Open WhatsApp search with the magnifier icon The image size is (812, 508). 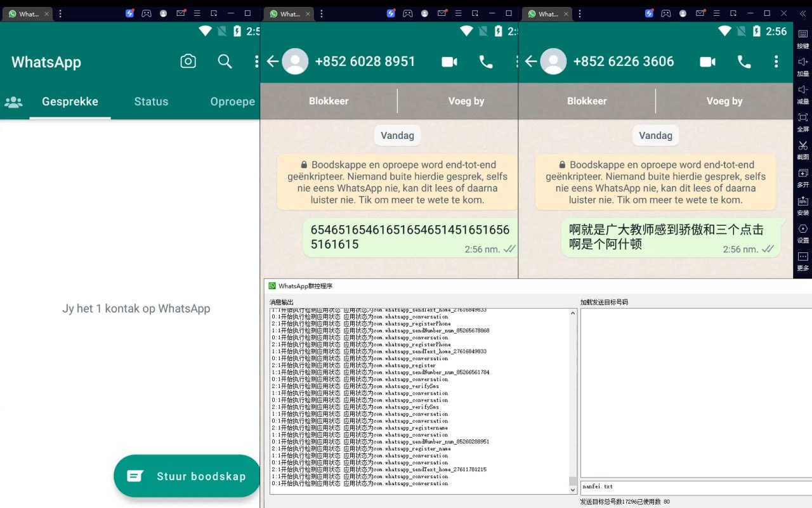225,61
